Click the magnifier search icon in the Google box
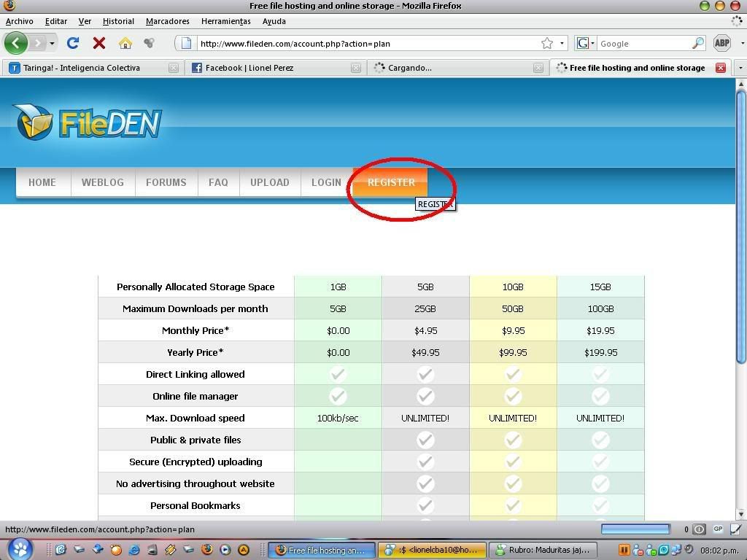 pos(698,43)
